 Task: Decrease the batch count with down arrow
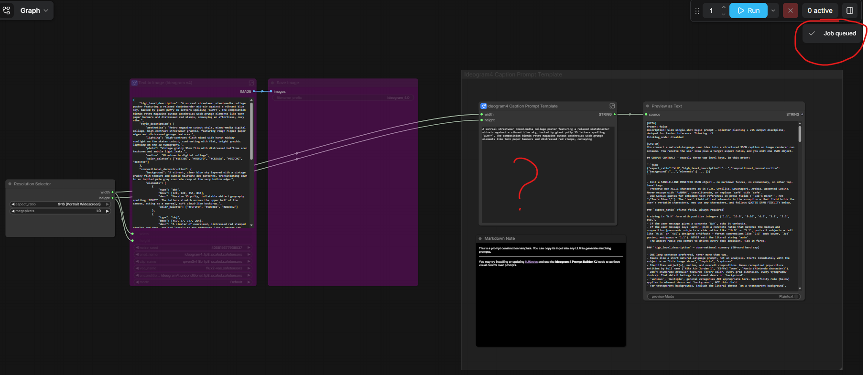pyautogui.click(x=724, y=14)
